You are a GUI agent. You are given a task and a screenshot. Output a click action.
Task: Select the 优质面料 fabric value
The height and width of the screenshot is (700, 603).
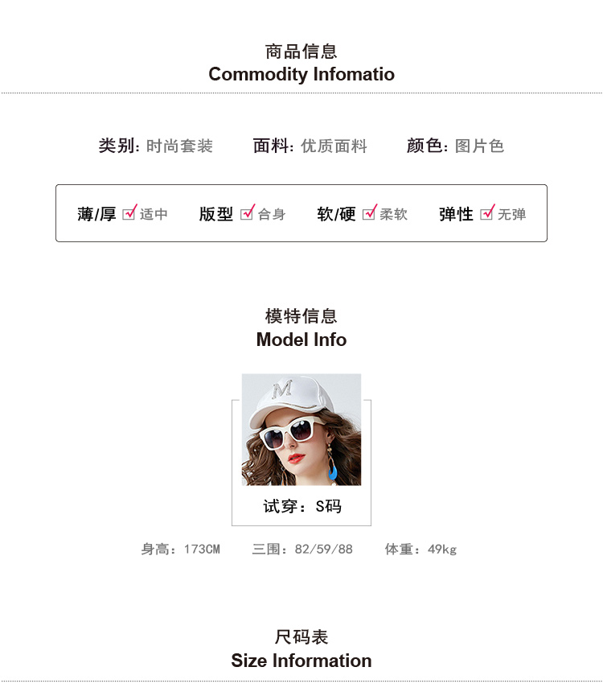334,146
